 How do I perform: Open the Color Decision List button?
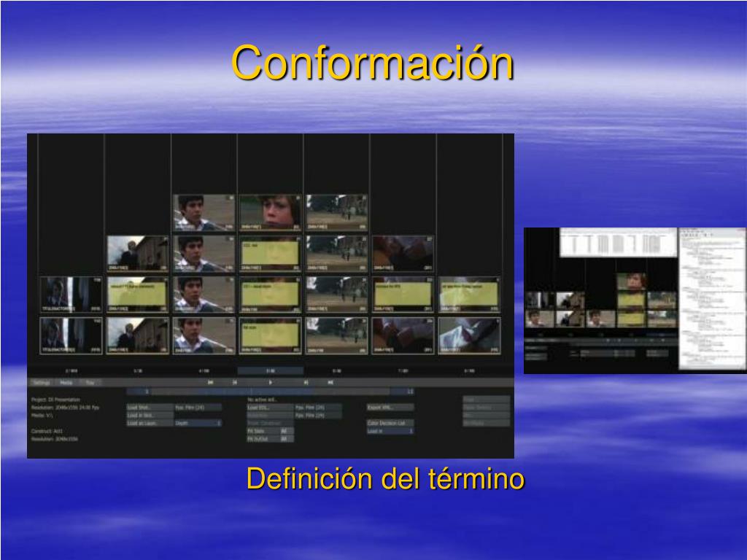tap(390, 423)
